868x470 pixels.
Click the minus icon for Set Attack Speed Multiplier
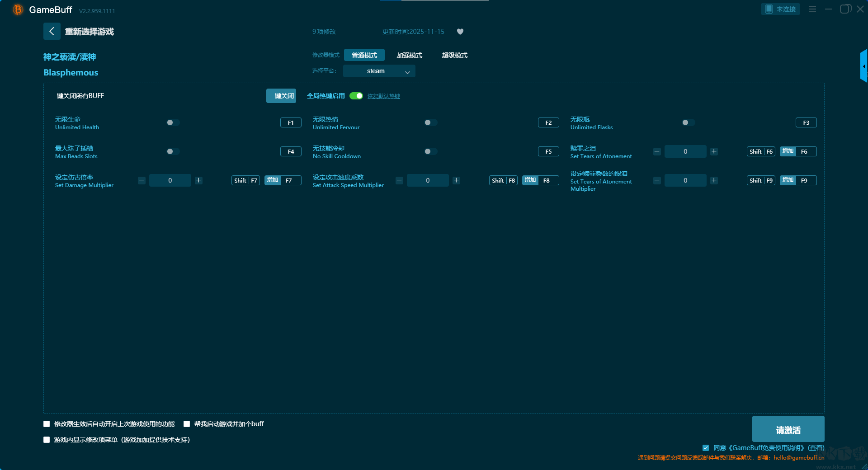pyautogui.click(x=399, y=180)
